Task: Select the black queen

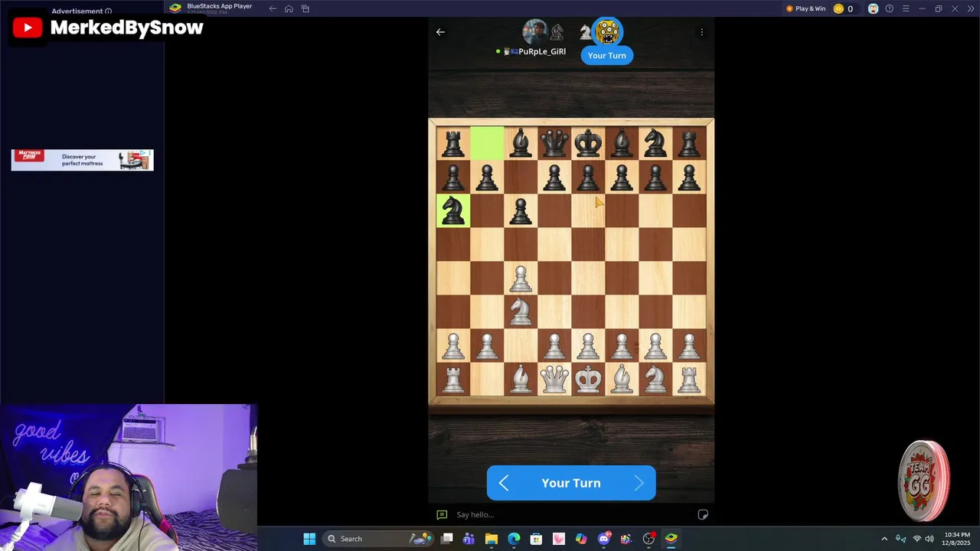Action: tap(554, 143)
